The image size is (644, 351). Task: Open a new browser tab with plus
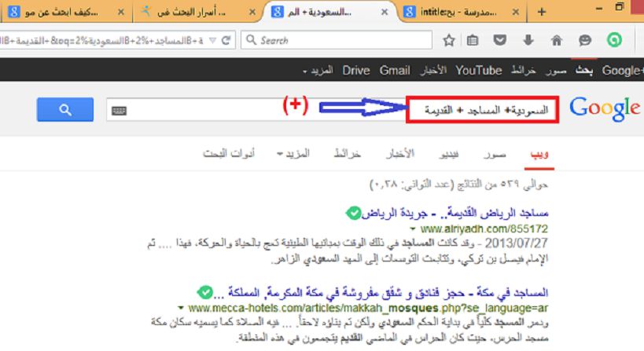(541, 12)
